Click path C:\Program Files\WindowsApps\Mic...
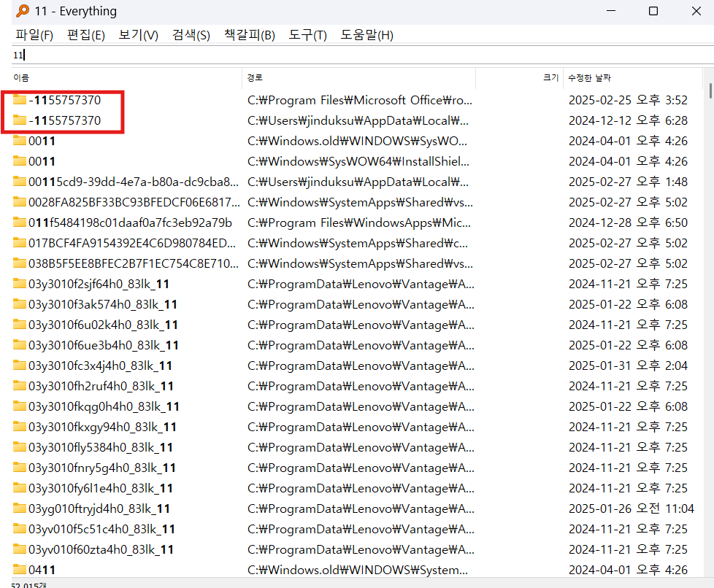This screenshot has width=714, height=588. point(359,223)
